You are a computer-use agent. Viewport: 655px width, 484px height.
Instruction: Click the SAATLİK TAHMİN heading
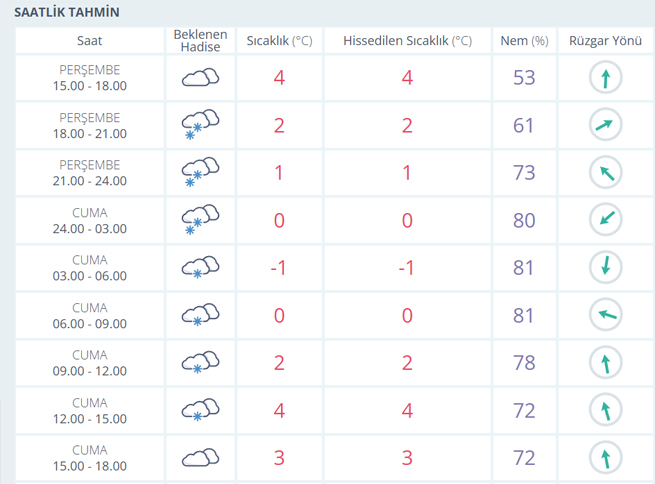pos(67,12)
